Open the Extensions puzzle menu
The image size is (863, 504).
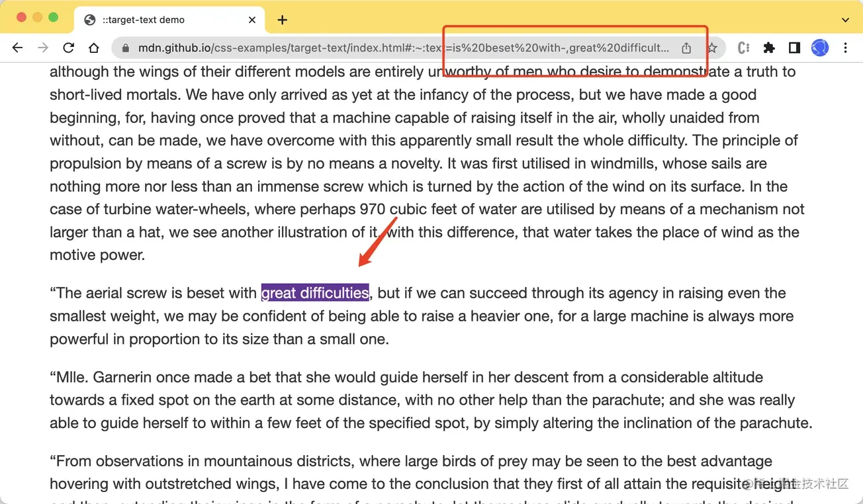769,48
